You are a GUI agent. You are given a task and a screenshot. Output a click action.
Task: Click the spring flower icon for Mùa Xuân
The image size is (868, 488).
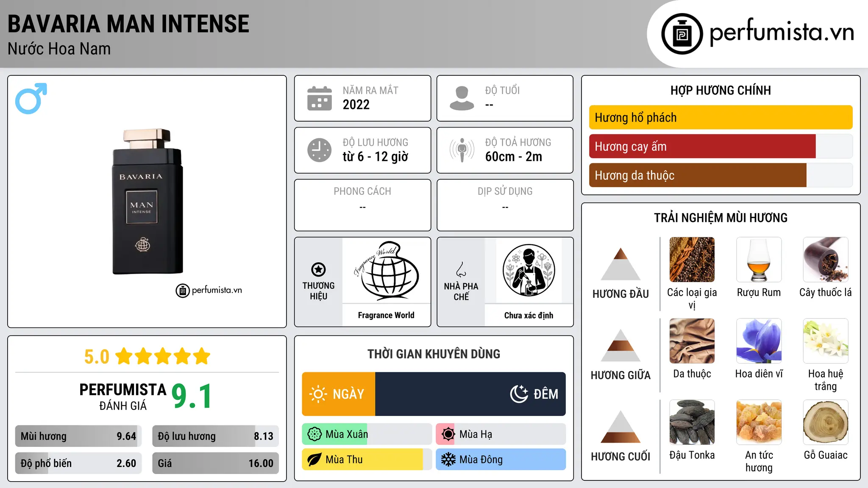pos(314,434)
